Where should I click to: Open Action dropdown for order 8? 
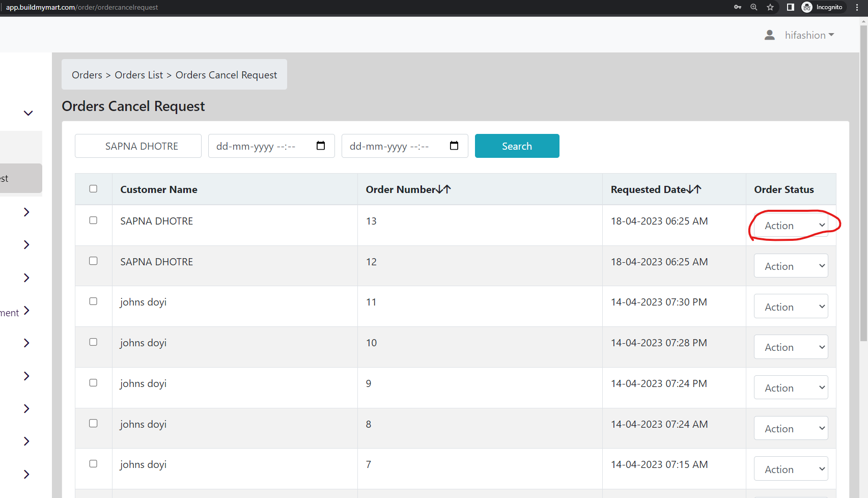tap(791, 428)
